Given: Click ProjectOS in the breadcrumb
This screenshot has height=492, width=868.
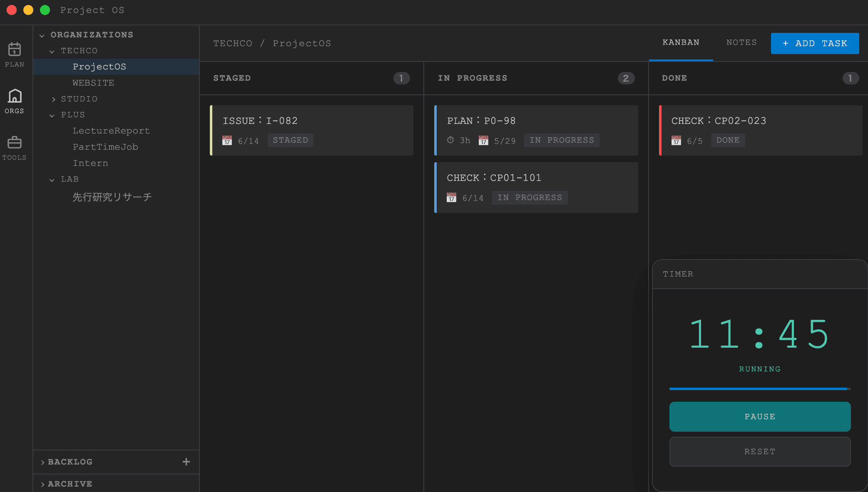Looking at the screenshot, I should [302, 43].
